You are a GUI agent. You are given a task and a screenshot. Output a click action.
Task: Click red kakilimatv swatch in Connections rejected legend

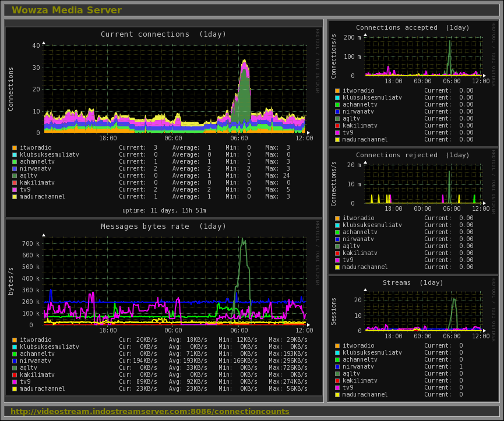click(337, 253)
